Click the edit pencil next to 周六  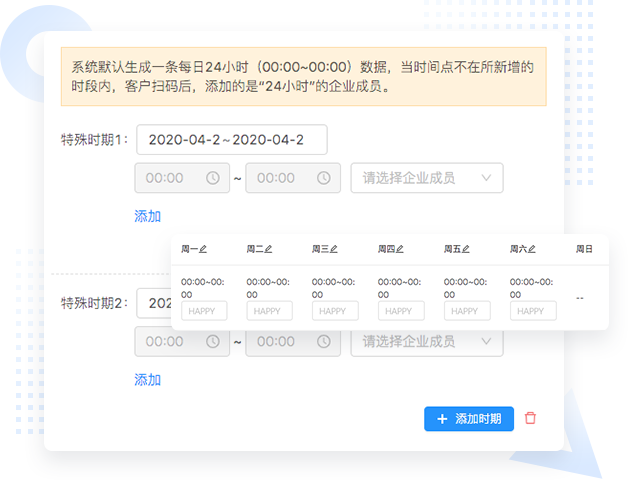tap(532, 248)
